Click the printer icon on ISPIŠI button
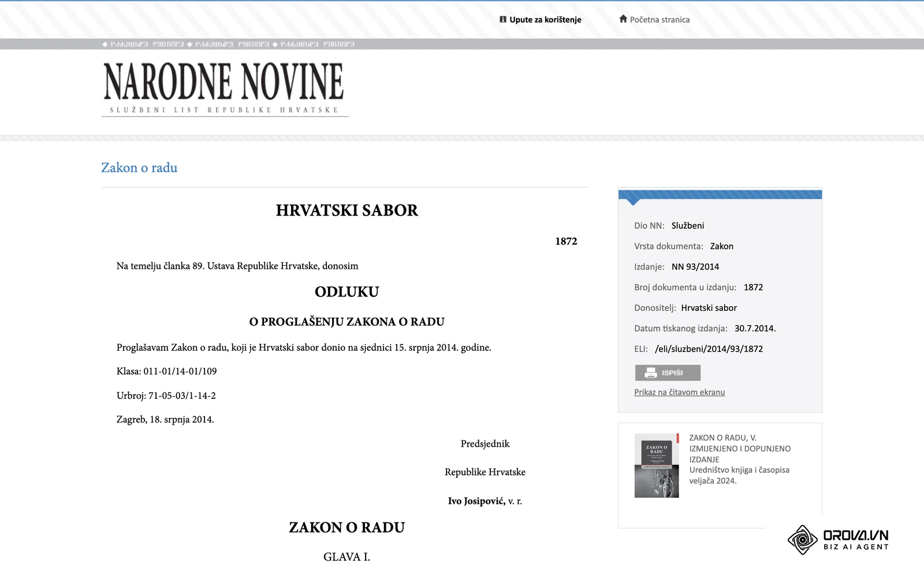 point(651,373)
